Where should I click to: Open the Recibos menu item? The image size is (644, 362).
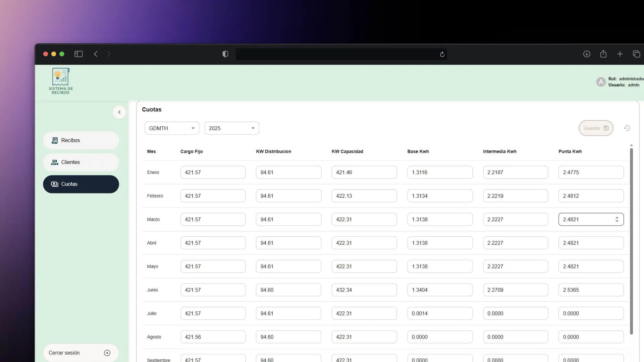click(81, 140)
